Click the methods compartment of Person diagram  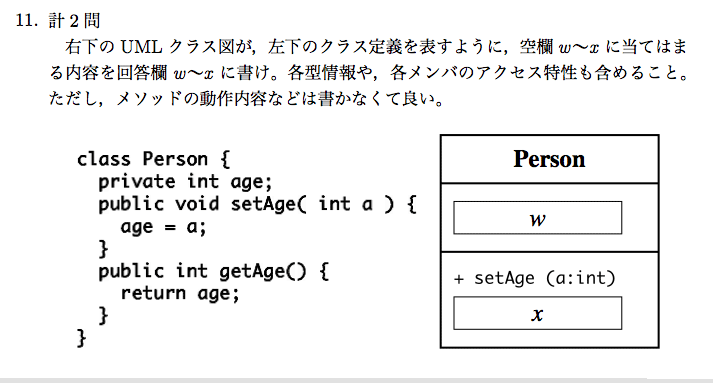(549, 300)
